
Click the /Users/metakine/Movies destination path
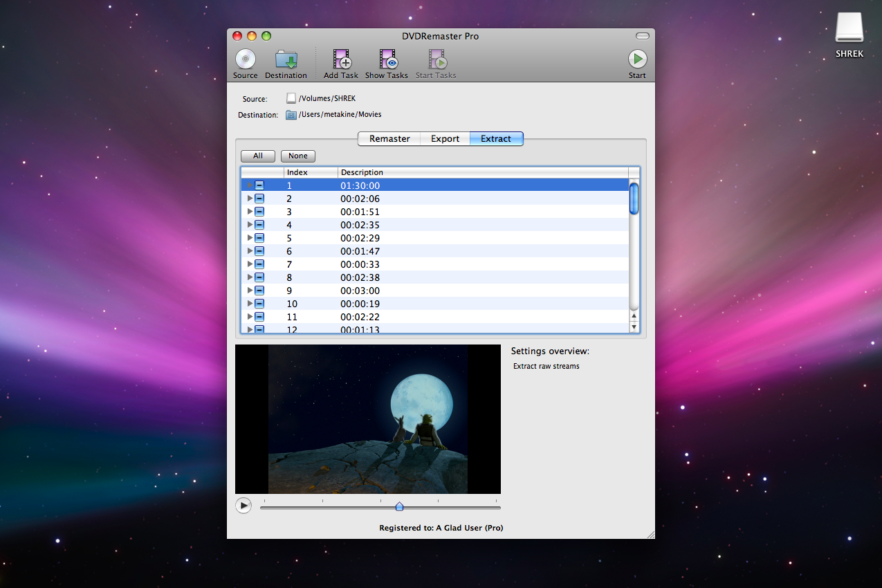pyautogui.click(x=340, y=115)
